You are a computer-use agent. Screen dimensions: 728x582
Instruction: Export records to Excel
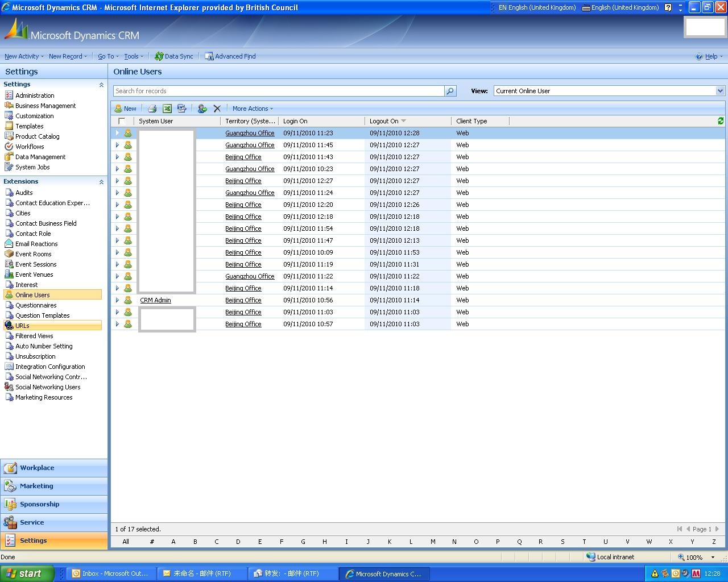tap(167, 109)
